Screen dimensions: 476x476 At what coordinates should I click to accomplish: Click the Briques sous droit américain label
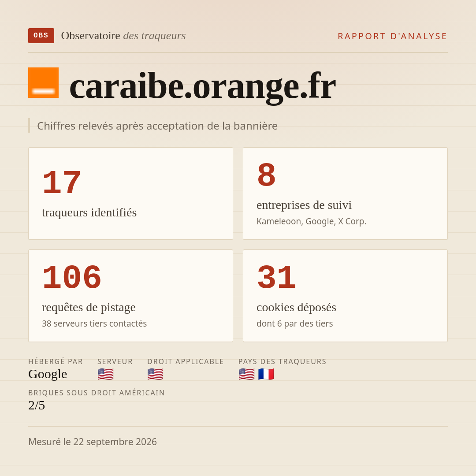pyautogui.click(x=96, y=393)
